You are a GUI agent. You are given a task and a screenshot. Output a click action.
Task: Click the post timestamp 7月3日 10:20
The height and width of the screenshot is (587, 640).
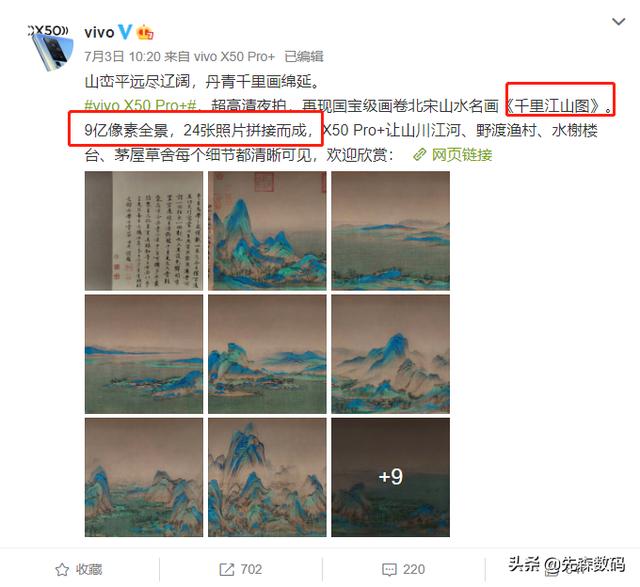pos(122,56)
